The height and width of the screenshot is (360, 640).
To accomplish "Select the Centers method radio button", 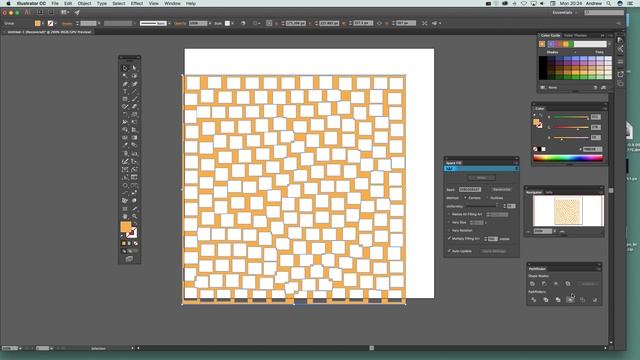I will (x=465, y=198).
